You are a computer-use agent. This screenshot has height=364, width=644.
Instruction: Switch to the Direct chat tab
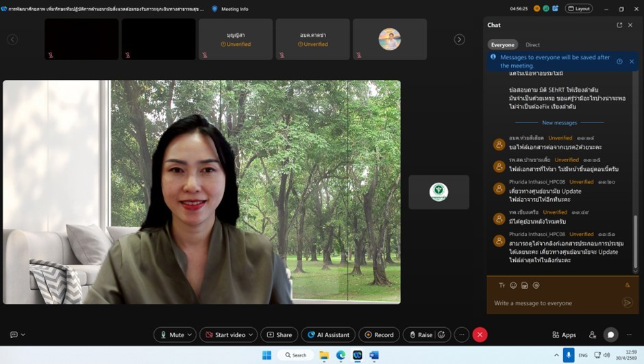532,44
